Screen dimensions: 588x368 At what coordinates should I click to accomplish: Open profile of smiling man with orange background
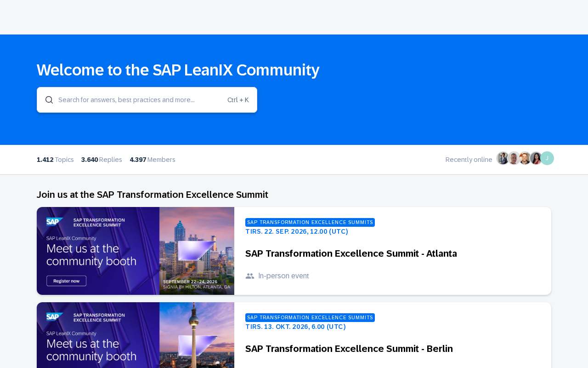click(x=525, y=158)
